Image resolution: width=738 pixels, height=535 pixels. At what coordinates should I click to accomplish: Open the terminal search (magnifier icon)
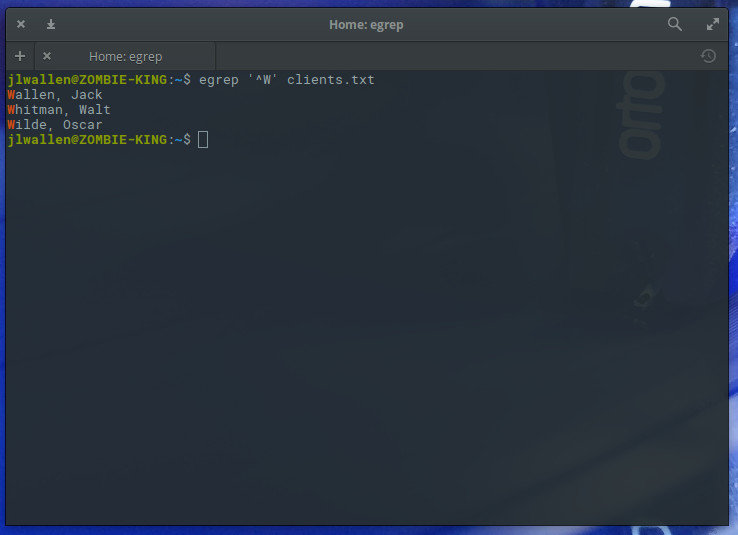pyautogui.click(x=675, y=24)
